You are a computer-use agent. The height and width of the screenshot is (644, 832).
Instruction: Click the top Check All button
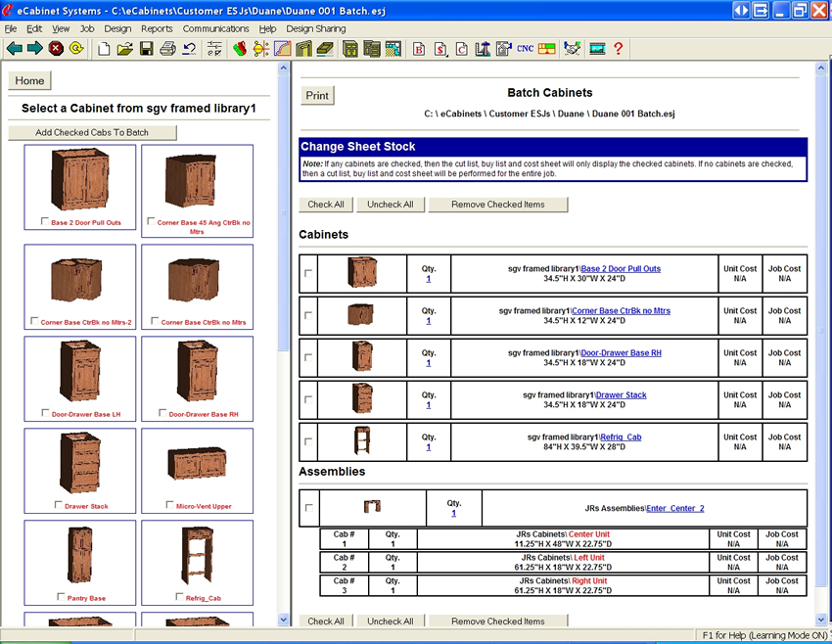[x=326, y=205]
